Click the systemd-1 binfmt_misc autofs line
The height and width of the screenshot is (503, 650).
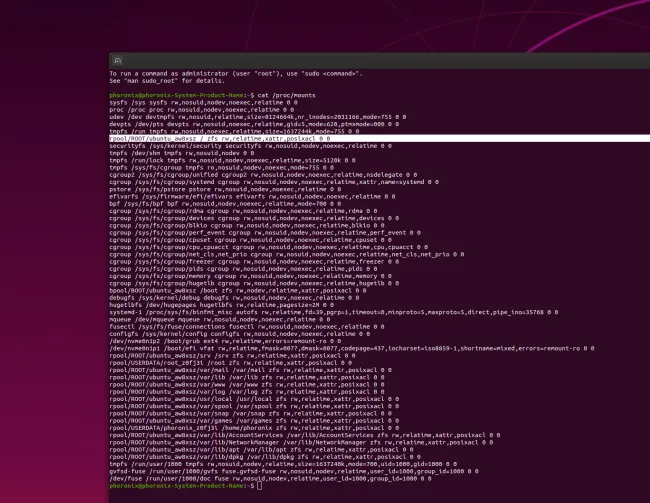point(334,312)
